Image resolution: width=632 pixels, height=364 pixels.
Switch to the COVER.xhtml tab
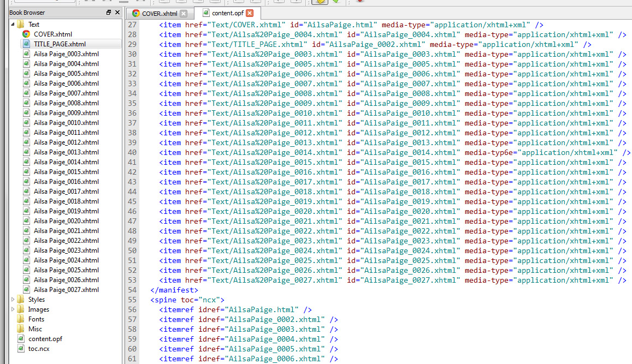[x=160, y=13]
